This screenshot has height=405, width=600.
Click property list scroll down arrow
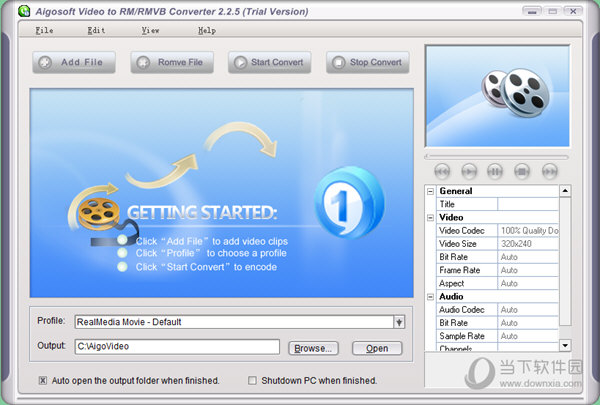point(565,345)
